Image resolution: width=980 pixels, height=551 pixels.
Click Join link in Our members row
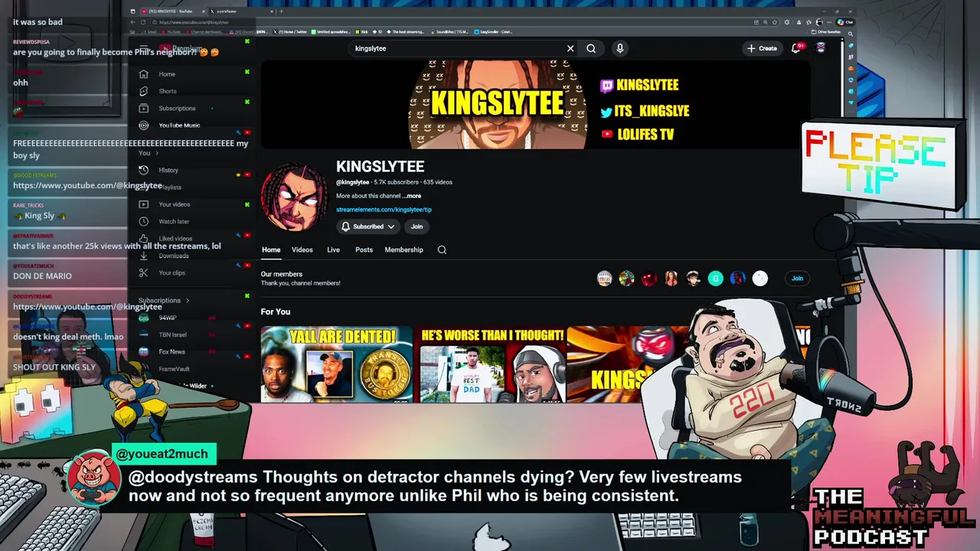click(797, 279)
